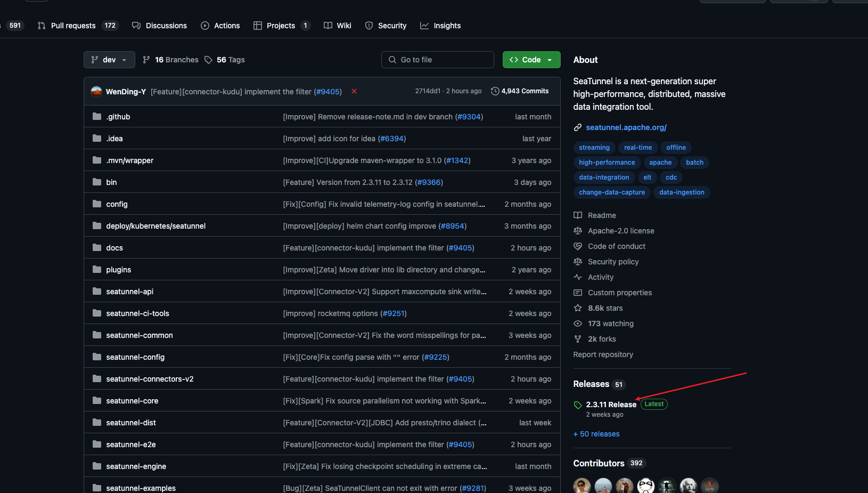
Task: Click the fork icon beside 2k forks
Action: coord(578,339)
